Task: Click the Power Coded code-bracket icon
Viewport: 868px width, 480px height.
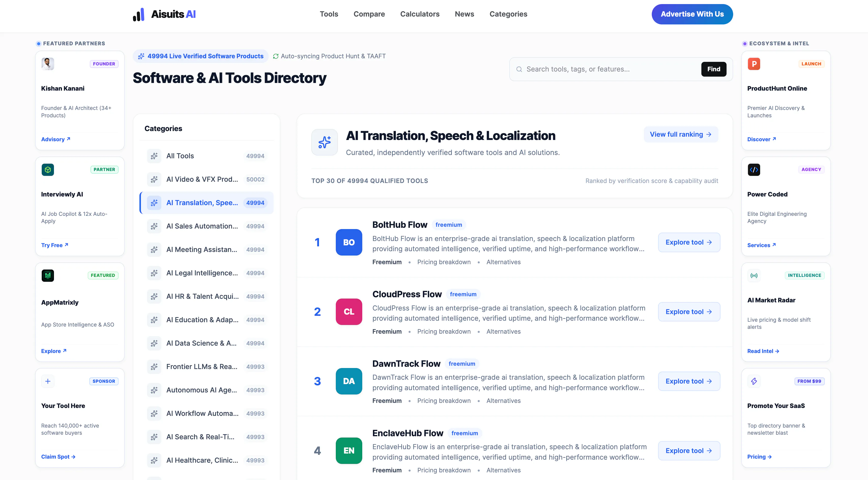Action: pyautogui.click(x=754, y=170)
